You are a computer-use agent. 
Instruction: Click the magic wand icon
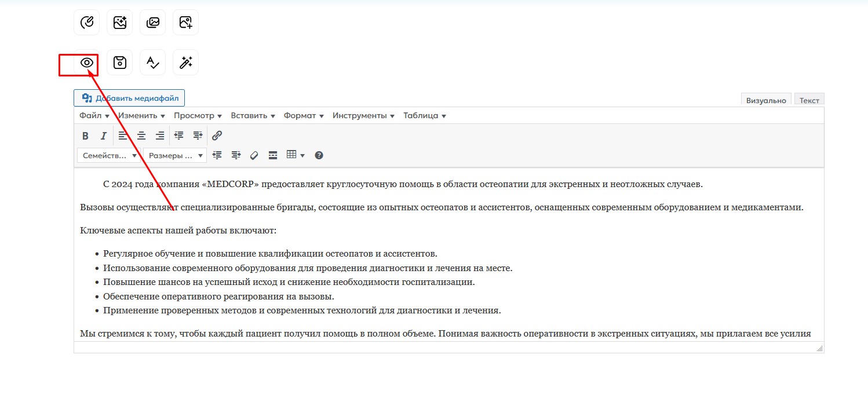185,63
